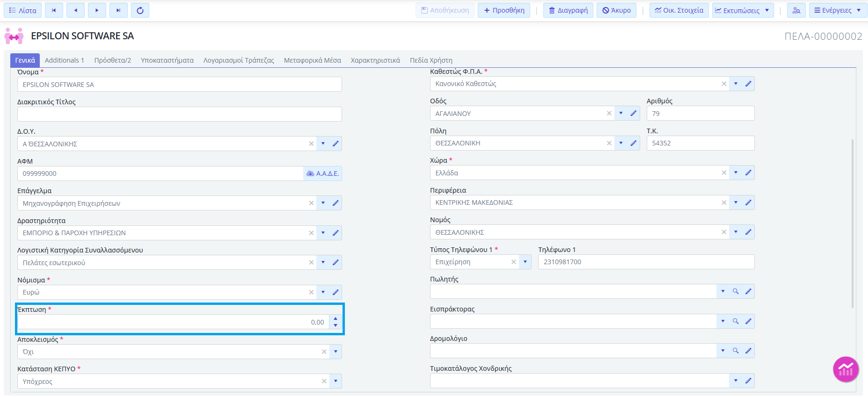Increase Έκπτωση with up spinner arrow
The width and height of the screenshot is (868, 397).
click(x=336, y=319)
